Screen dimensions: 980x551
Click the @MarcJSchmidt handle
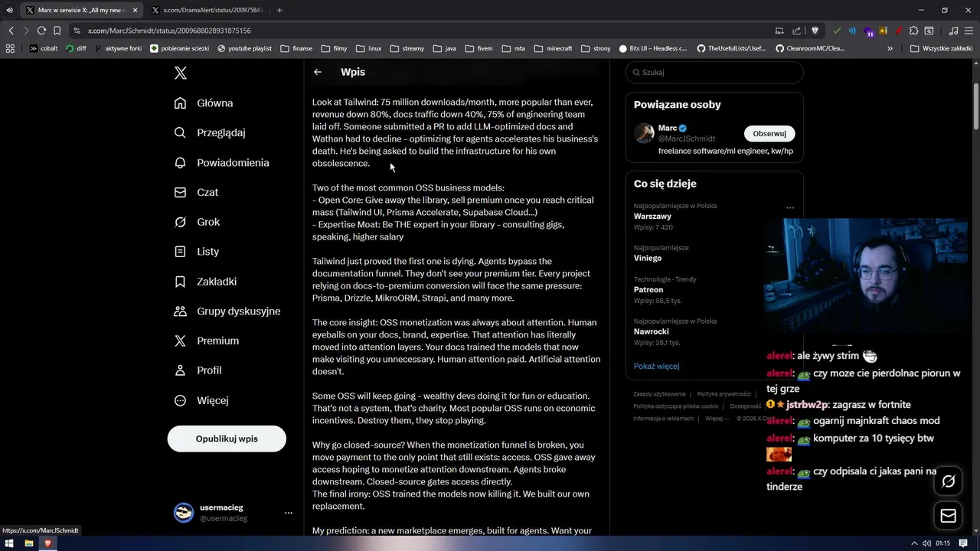(687, 139)
